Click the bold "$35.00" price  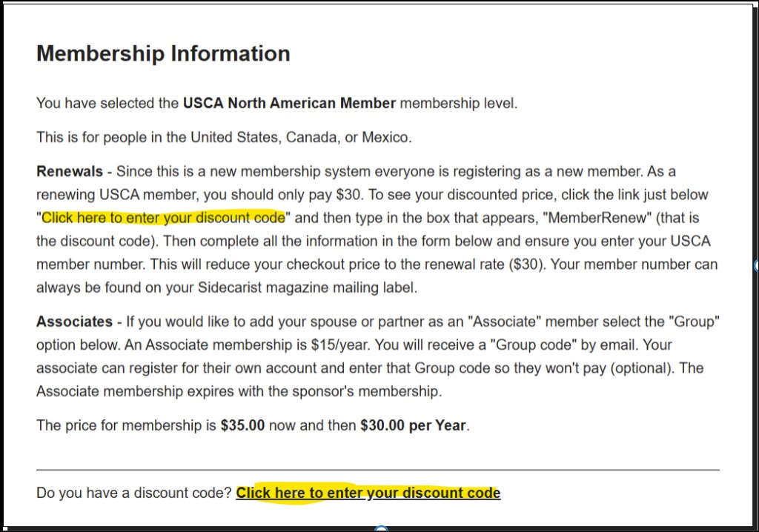[242, 426]
